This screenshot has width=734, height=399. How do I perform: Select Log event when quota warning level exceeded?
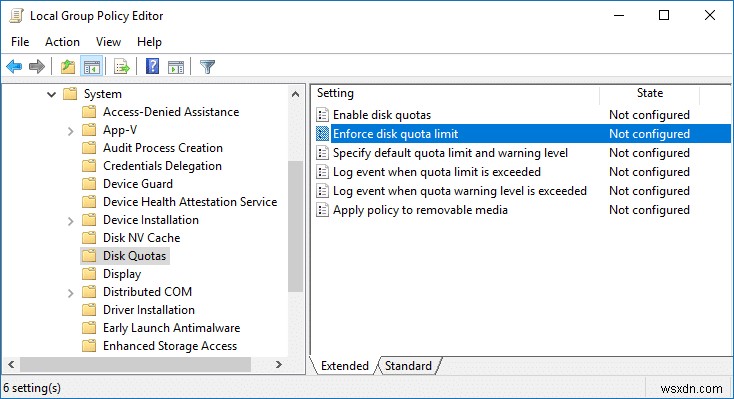pos(460,191)
